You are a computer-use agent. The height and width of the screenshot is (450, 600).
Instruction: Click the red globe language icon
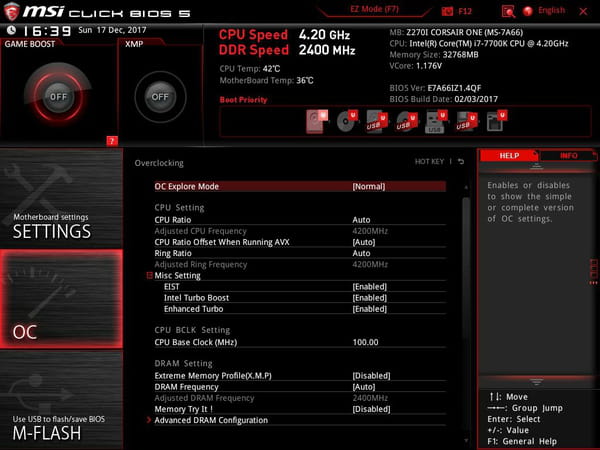528,11
